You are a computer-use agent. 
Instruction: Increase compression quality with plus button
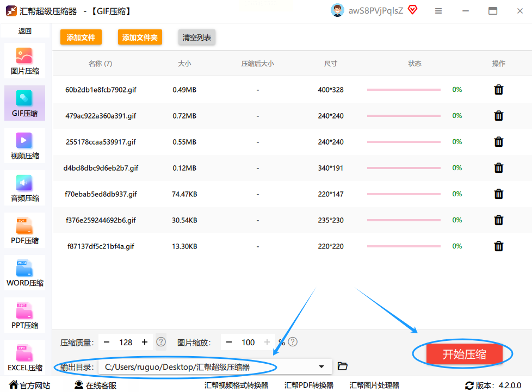[x=145, y=342]
